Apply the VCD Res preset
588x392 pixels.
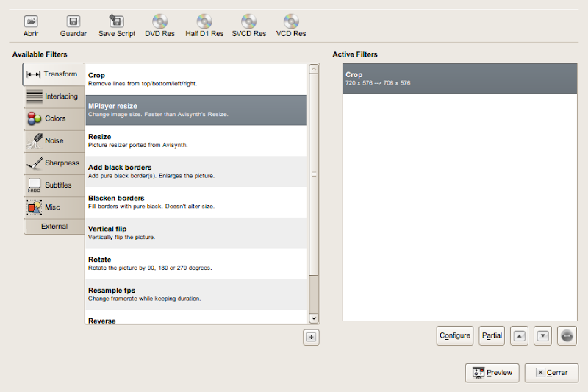[x=291, y=22]
